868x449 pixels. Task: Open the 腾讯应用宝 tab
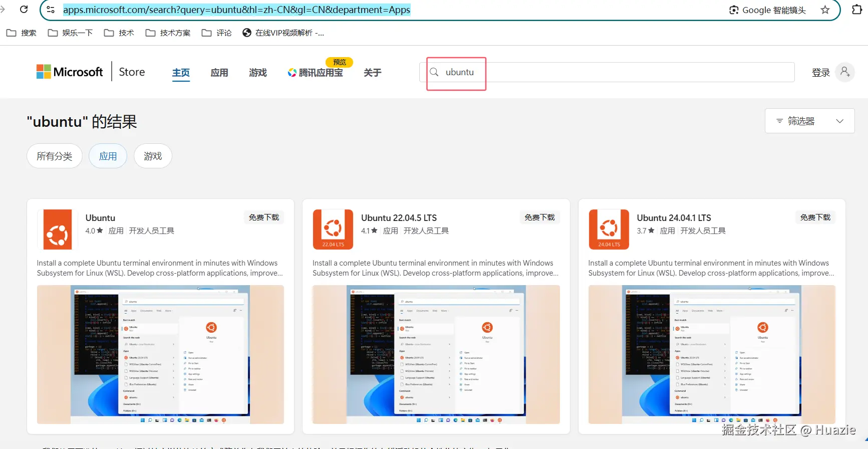[316, 73]
